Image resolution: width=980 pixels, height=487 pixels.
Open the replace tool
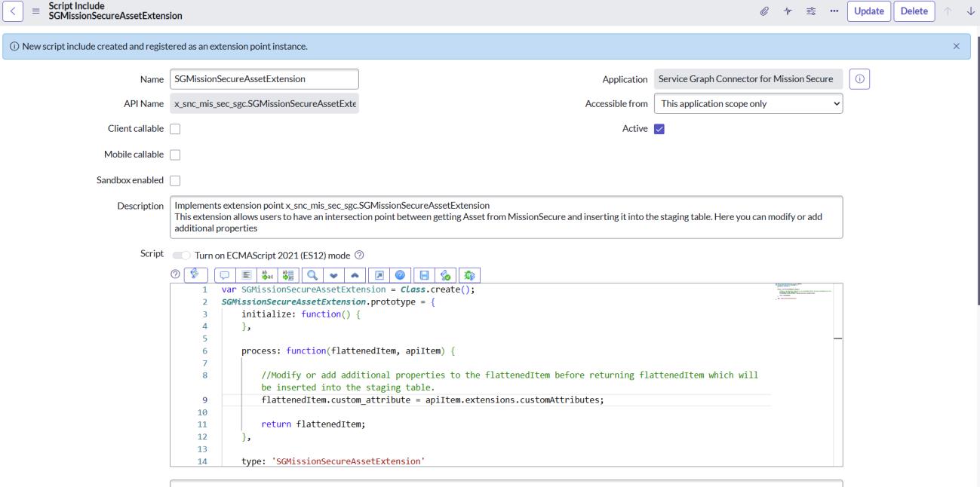click(268, 275)
